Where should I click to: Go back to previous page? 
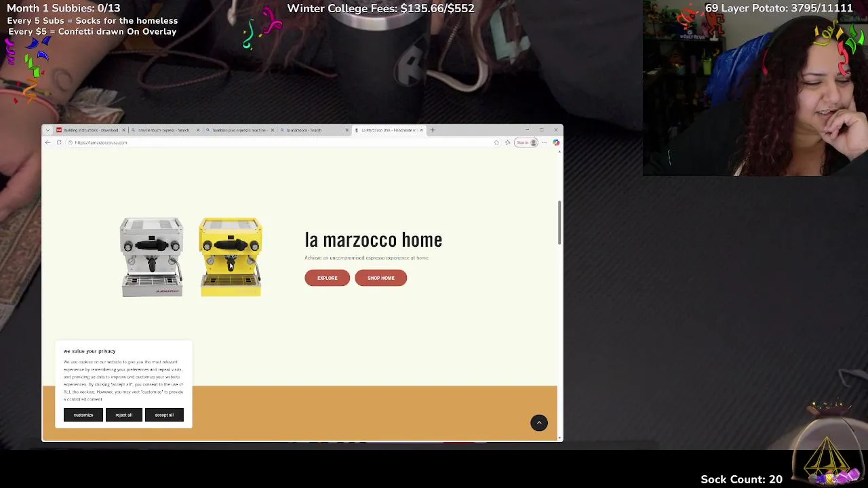point(47,142)
